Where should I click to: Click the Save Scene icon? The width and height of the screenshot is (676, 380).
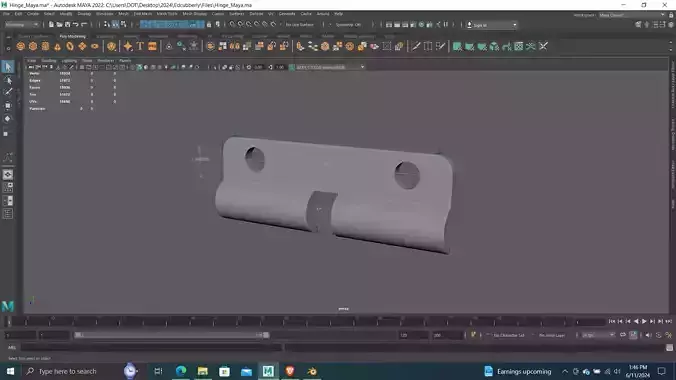(x=67, y=25)
